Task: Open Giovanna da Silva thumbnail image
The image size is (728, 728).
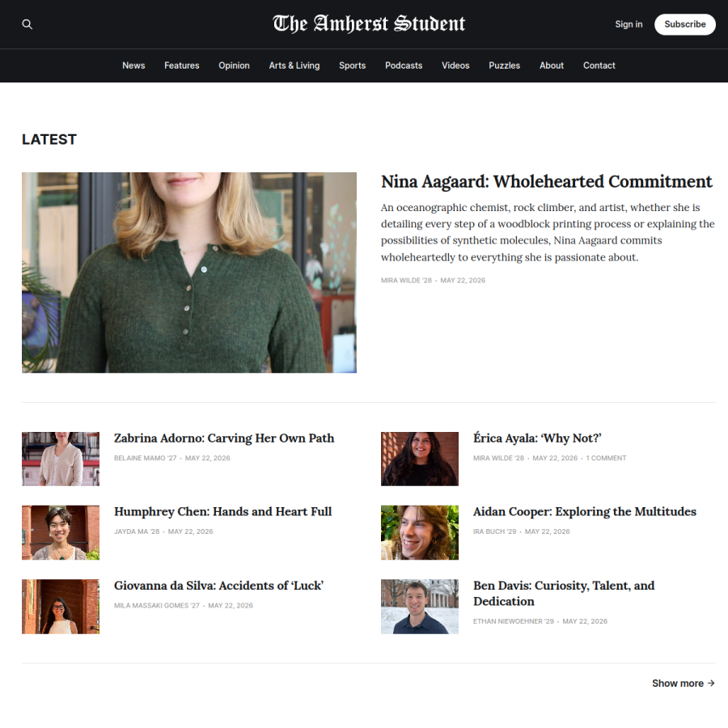Action: click(x=61, y=607)
